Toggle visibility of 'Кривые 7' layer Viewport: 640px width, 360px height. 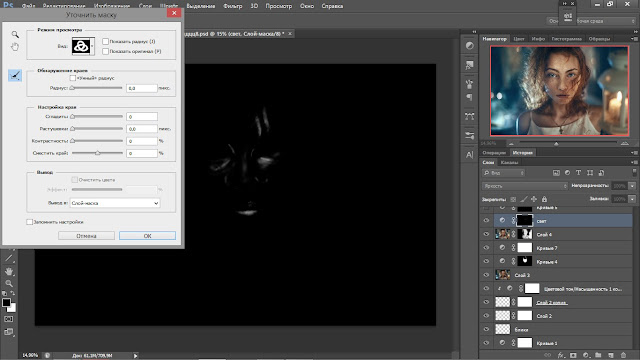pos(486,248)
